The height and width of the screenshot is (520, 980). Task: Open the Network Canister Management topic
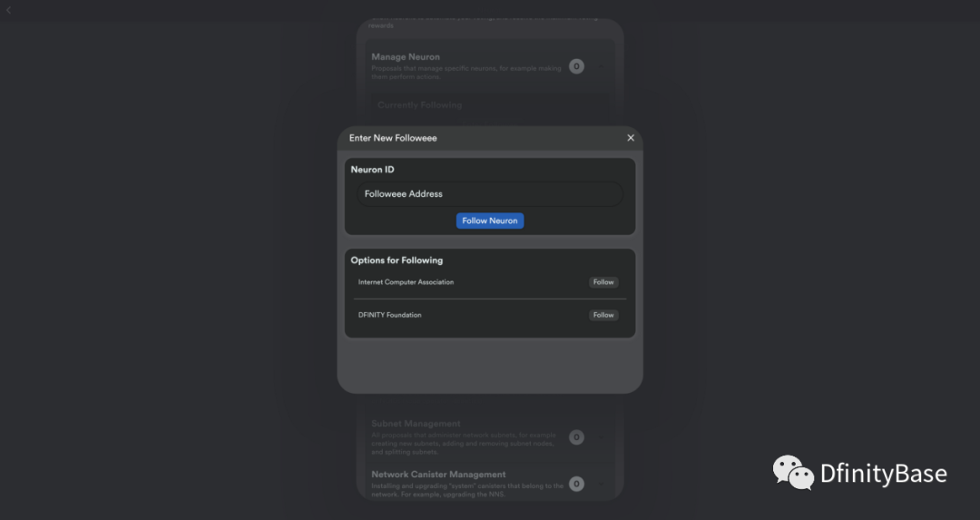[489, 484]
